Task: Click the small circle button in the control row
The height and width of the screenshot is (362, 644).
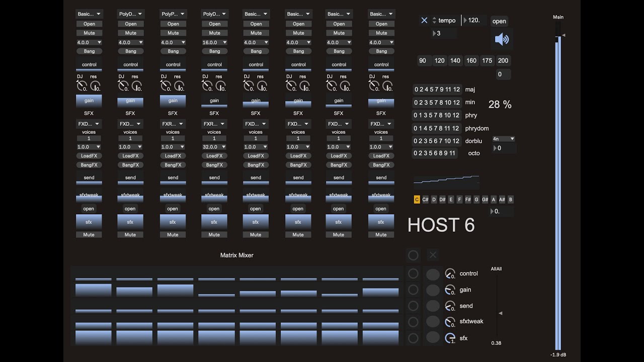Action: click(x=413, y=274)
